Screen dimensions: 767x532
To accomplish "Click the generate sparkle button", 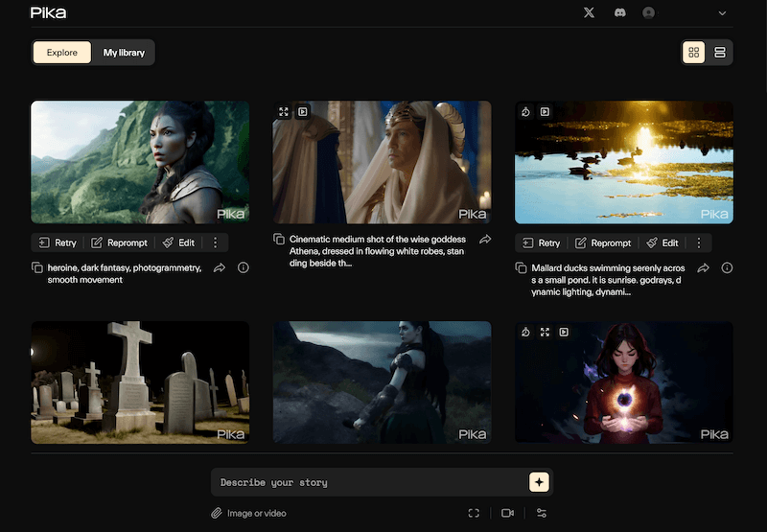I will [x=539, y=482].
